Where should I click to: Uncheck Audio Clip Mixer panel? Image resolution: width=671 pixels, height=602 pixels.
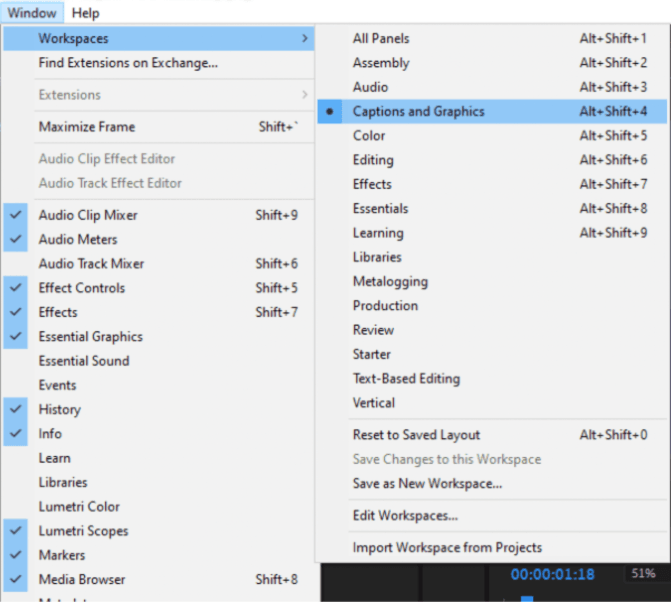(x=88, y=215)
